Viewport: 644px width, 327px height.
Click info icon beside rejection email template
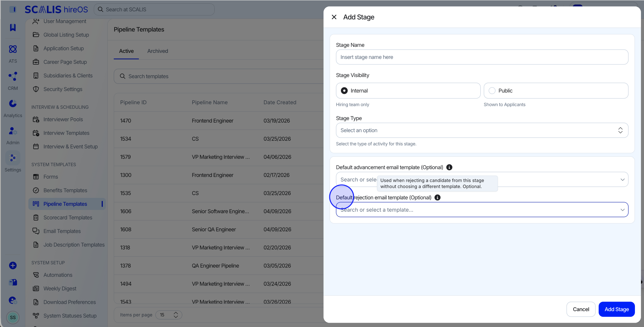[438, 197]
